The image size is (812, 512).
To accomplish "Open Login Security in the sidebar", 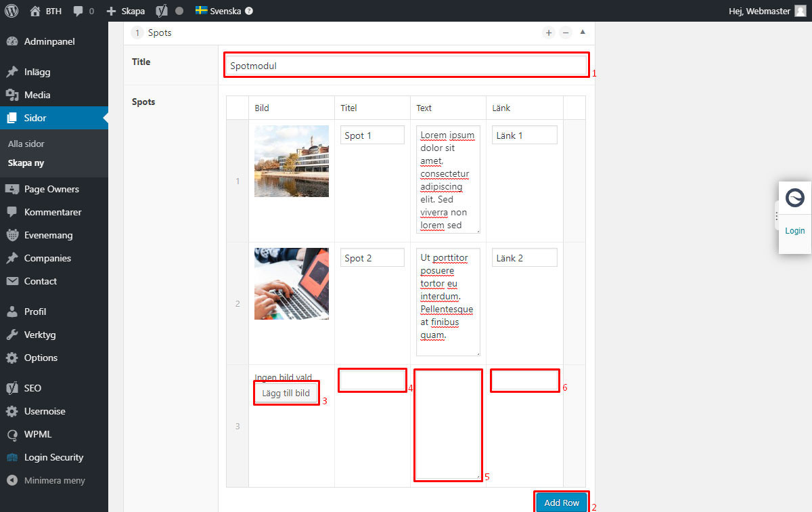I will tap(54, 457).
